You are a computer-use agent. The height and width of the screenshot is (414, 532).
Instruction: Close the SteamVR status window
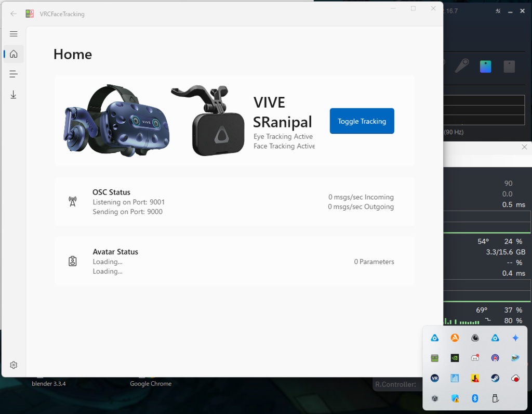tap(523, 11)
